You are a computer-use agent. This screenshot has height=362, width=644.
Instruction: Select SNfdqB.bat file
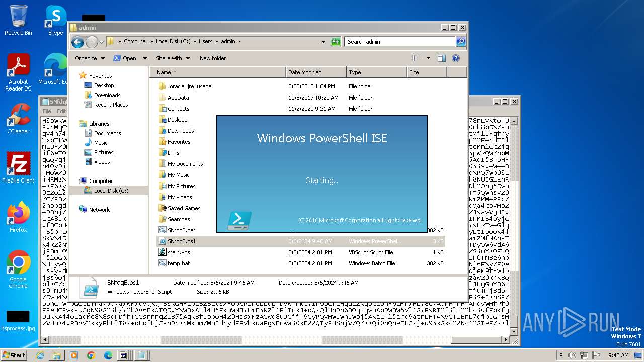click(181, 230)
